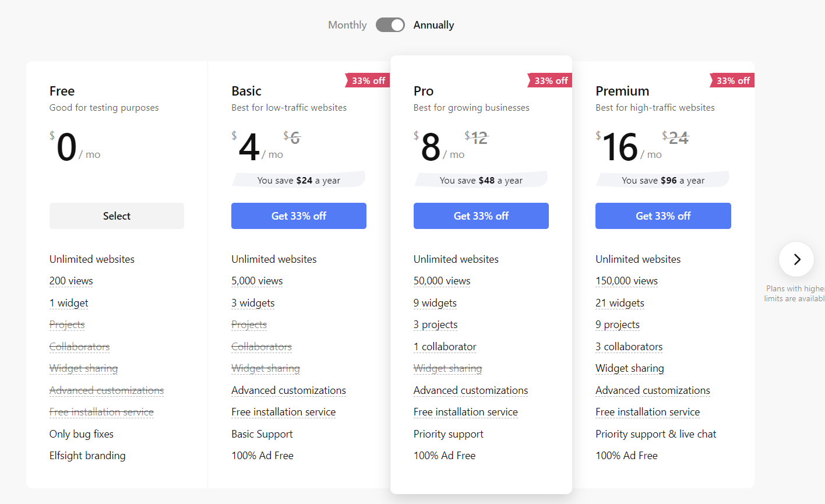Click the Premium plan 33% off badge
The image size is (825, 504).
(732, 80)
